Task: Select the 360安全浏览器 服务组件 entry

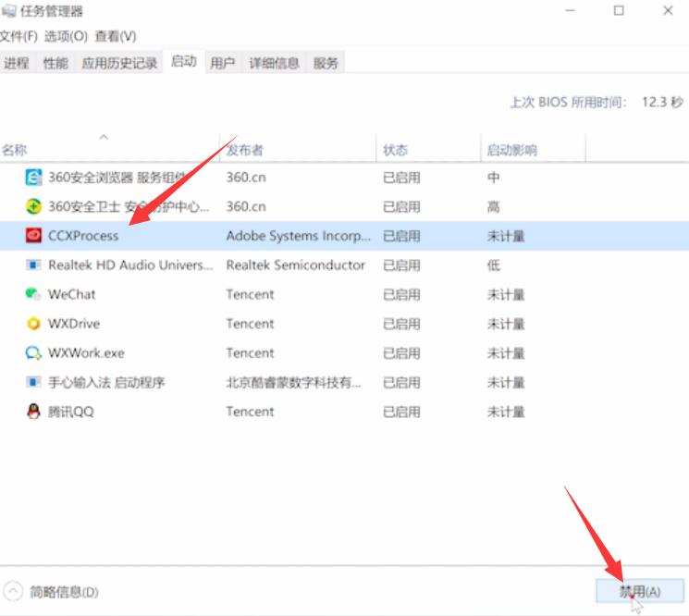Action: point(117,178)
